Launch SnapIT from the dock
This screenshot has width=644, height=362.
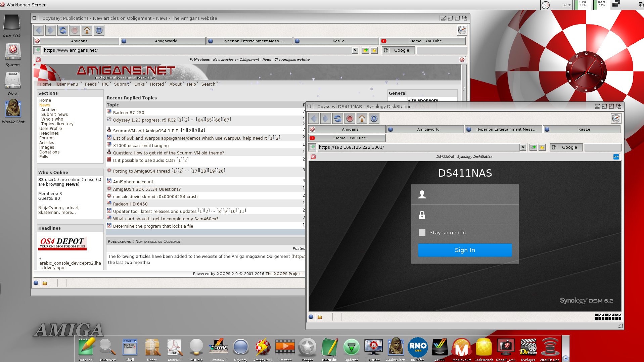[x=506, y=348]
